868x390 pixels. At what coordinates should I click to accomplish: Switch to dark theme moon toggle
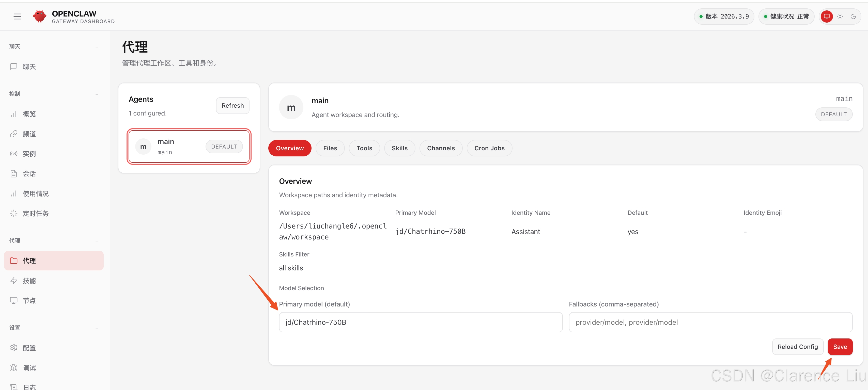(x=853, y=17)
